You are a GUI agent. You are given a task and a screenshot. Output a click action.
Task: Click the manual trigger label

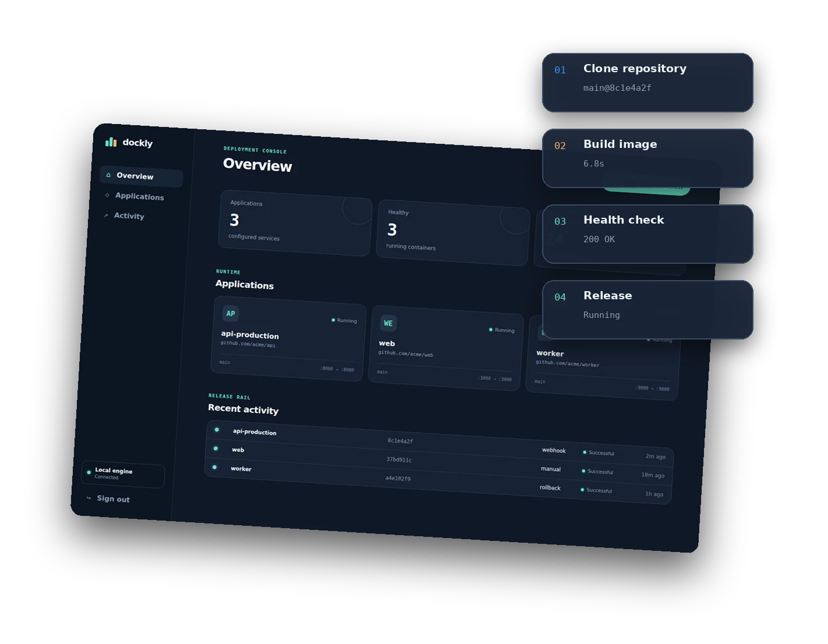551,469
